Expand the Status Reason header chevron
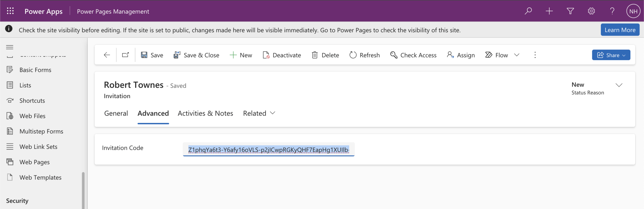The width and height of the screenshot is (644, 209). pyautogui.click(x=619, y=85)
